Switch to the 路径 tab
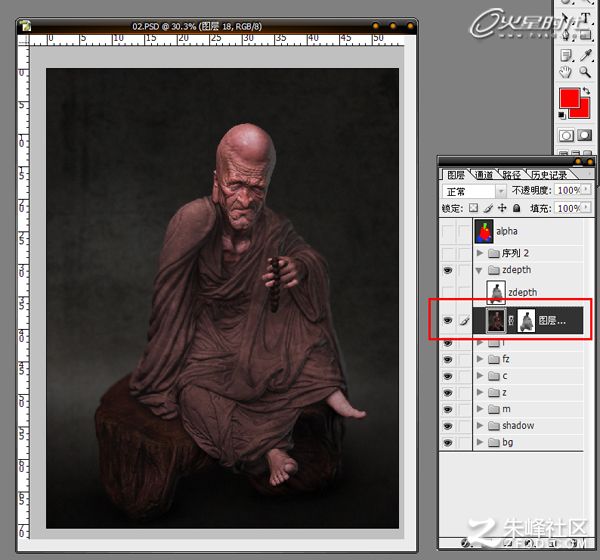The width and height of the screenshot is (600, 560). pos(511,175)
